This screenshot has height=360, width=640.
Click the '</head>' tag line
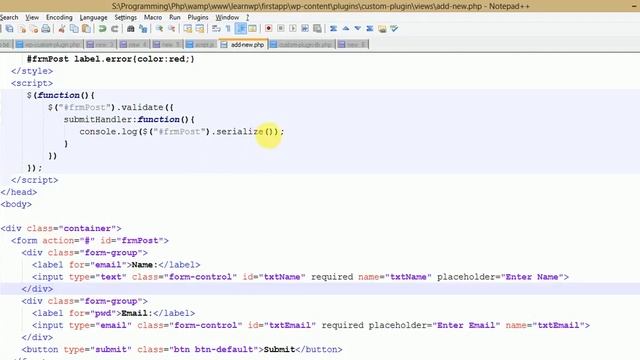(19, 192)
